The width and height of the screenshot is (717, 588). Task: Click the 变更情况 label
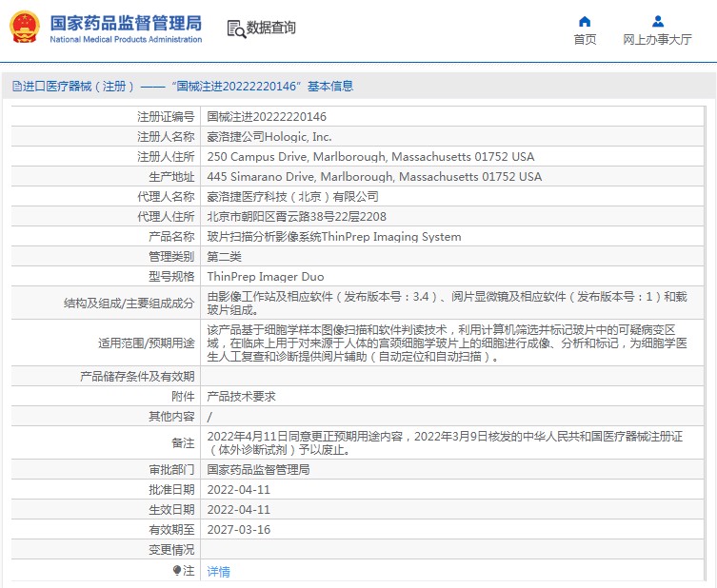pyautogui.click(x=171, y=550)
